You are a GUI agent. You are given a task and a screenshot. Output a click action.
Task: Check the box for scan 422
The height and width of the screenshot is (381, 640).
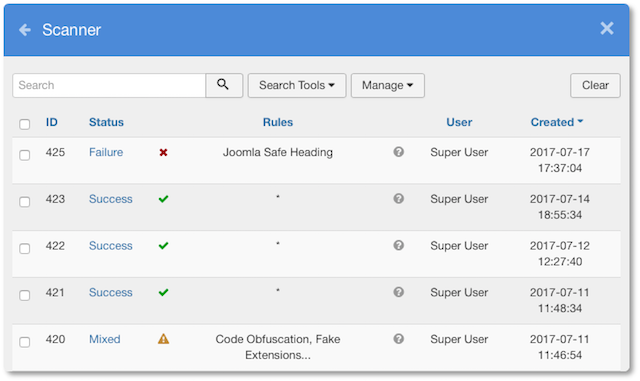coord(24,249)
